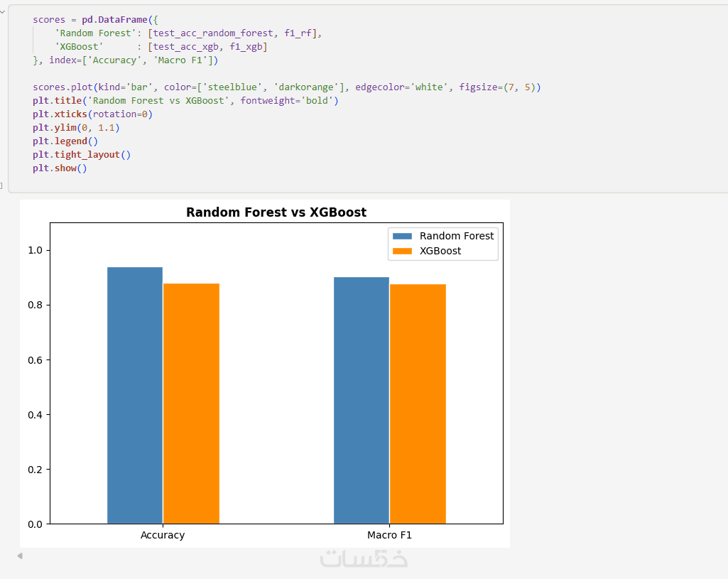Image resolution: width=728 pixels, height=579 pixels.
Task: Click the 'Accuracy' x-axis label
Action: pos(163,535)
